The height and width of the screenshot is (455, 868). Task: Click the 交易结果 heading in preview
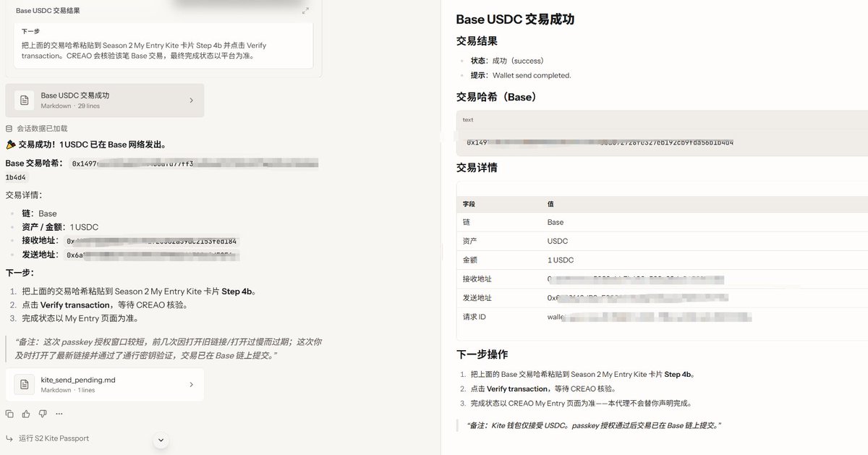point(477,41)
